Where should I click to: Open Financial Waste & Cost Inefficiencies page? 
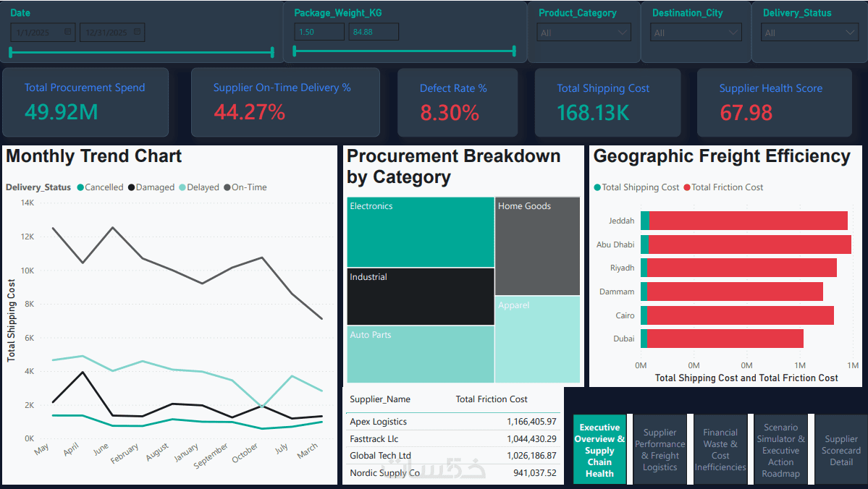coord(720,450)
